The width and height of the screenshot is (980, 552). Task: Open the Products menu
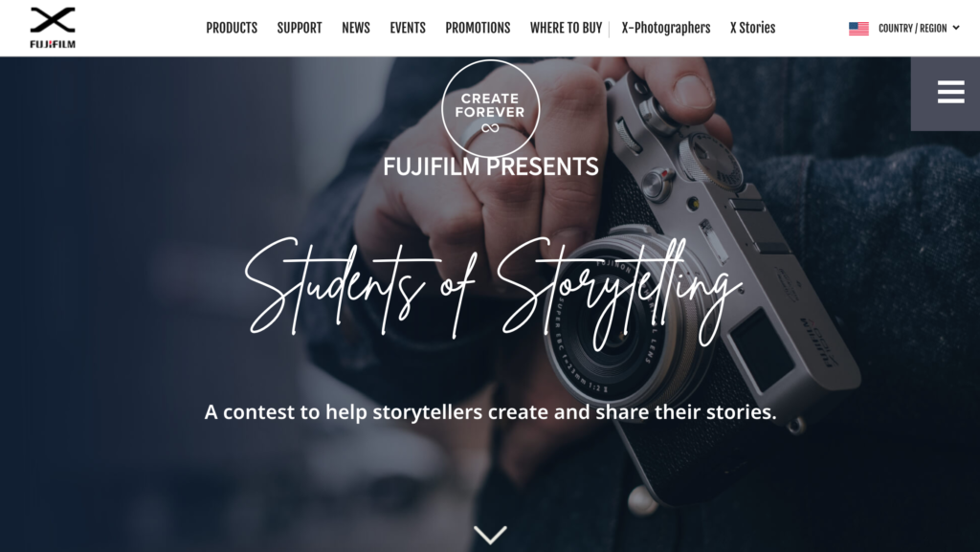click(232, 28)
